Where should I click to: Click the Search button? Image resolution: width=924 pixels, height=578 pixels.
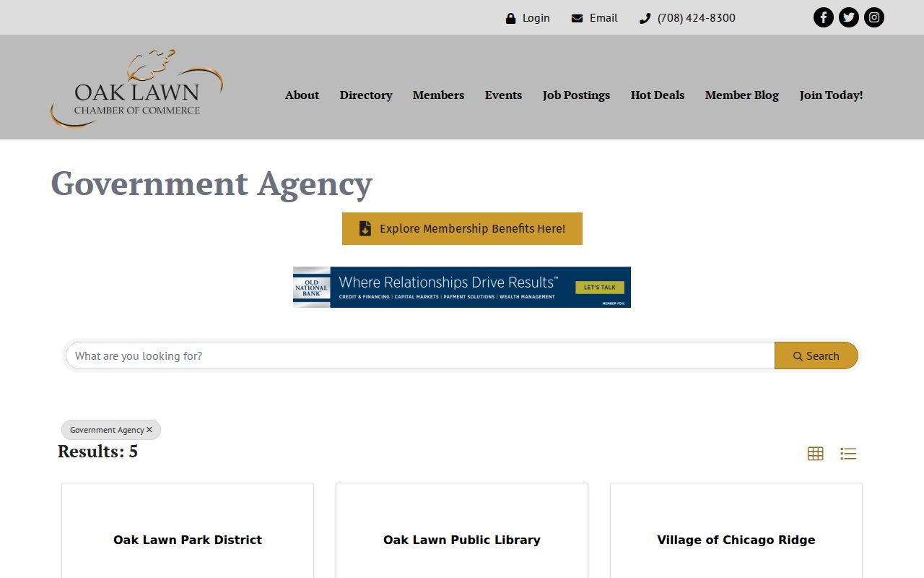[816, 355]
